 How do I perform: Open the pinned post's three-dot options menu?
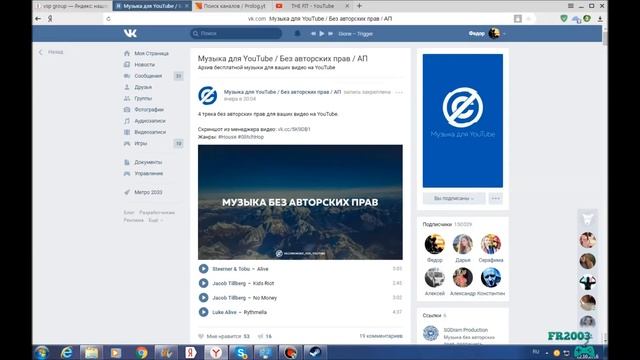(399, 92)
